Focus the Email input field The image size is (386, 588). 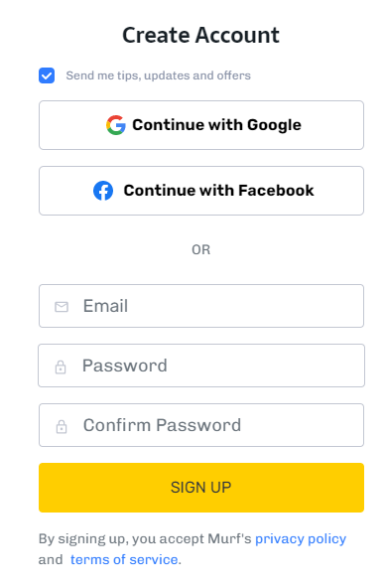[201, 306]
